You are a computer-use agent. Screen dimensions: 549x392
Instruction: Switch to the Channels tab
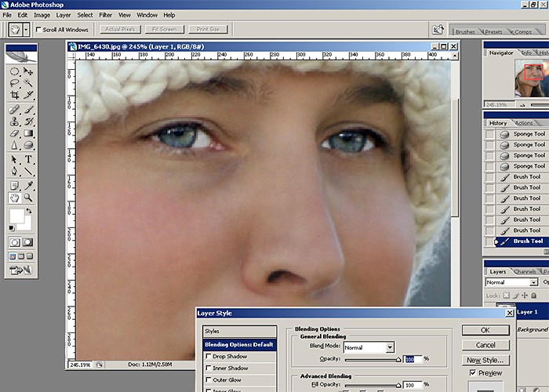tap(525, 271)
